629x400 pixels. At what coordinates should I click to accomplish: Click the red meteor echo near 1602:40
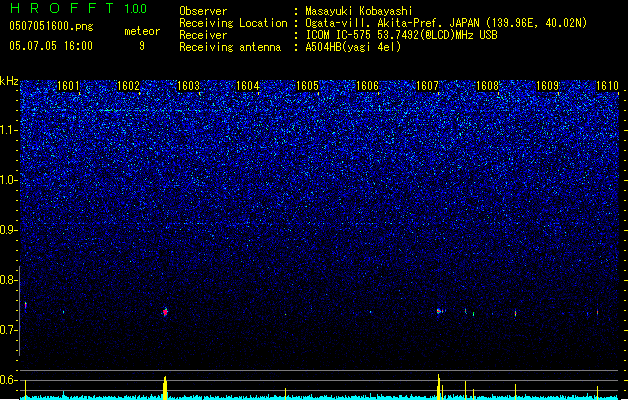click(x=165, y=312)
